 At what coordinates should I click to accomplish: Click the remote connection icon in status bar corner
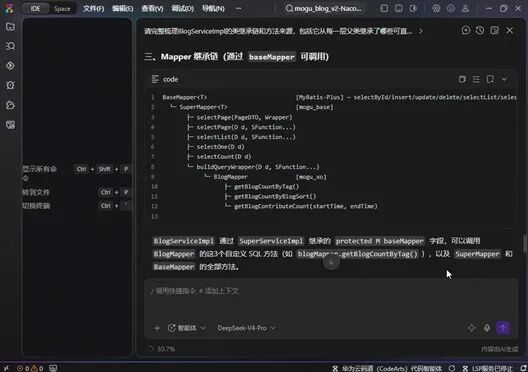tap(6, 368)
